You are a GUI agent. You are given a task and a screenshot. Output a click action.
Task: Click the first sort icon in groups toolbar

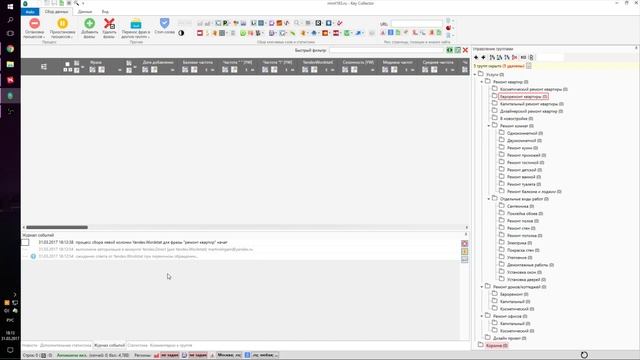pos(492,58)
